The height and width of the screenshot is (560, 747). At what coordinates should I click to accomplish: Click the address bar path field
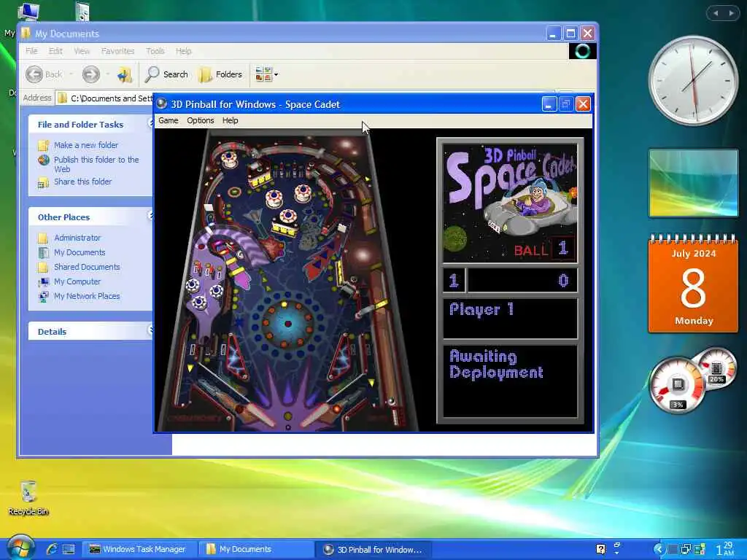coord(105,98)
